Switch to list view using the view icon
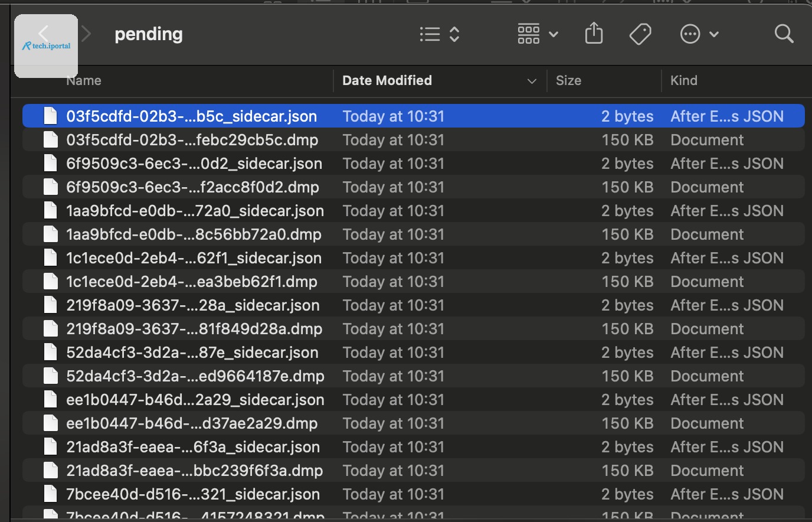 point(430,34)
